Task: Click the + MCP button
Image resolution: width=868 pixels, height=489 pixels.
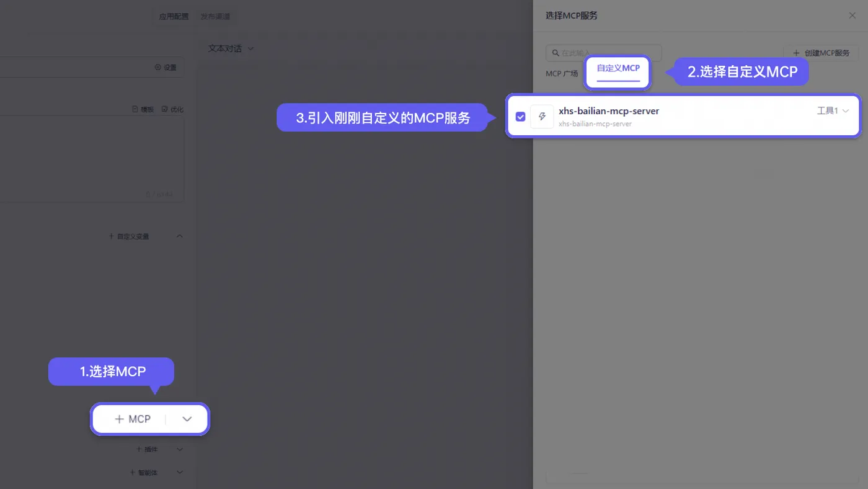Action: point(133,419)
